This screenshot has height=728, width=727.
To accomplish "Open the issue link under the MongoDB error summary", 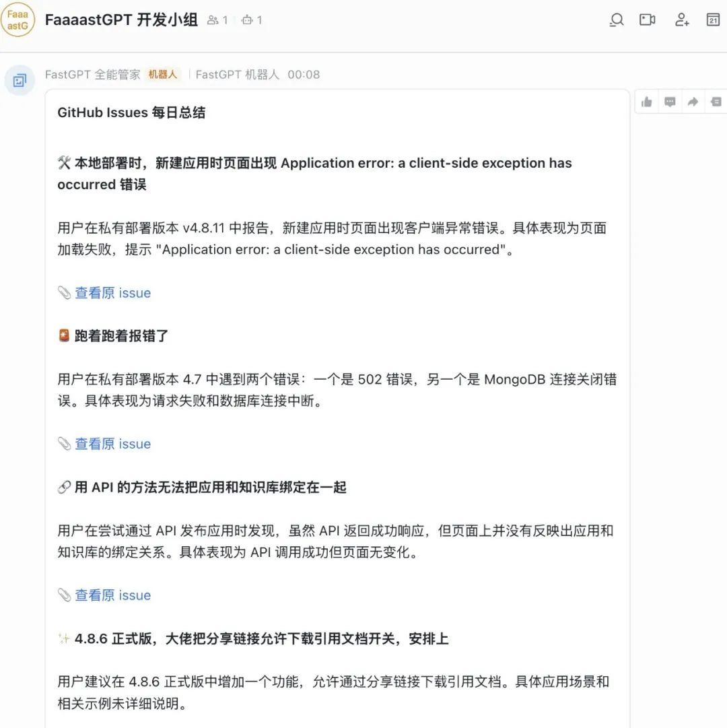I will [x=112, y=444].
